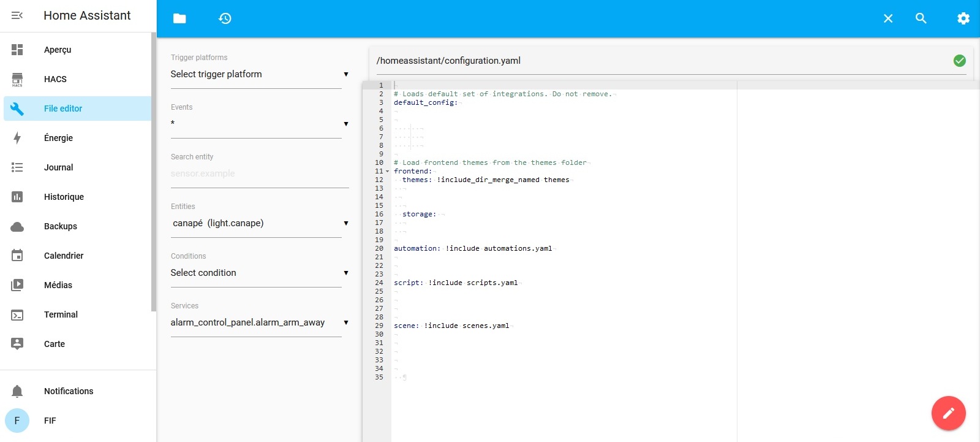Browse filesystem with the folder icon
Screen dimensions: 980x442
coord(179,18)
